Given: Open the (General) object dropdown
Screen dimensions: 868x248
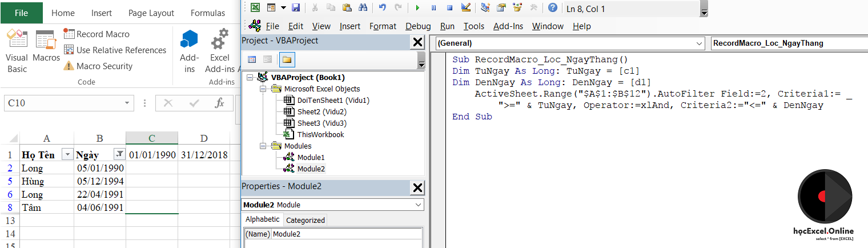Looking at the screenshot, I should pyautogui.click(x=700, y=43).
